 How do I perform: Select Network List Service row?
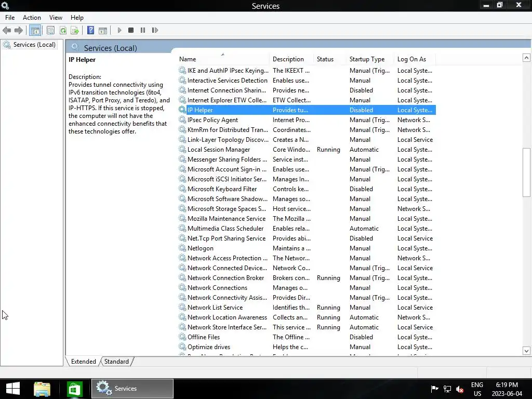(307, 308)
